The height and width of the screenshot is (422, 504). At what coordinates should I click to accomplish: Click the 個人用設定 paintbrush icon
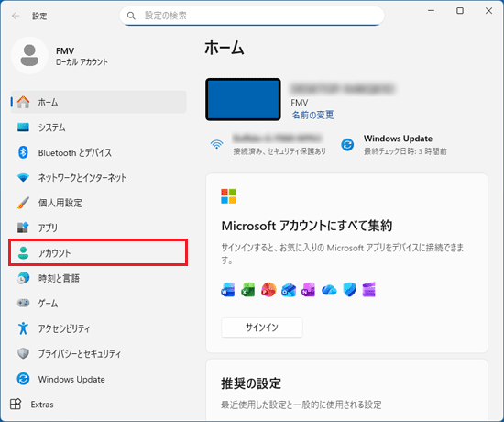(23, 203)
